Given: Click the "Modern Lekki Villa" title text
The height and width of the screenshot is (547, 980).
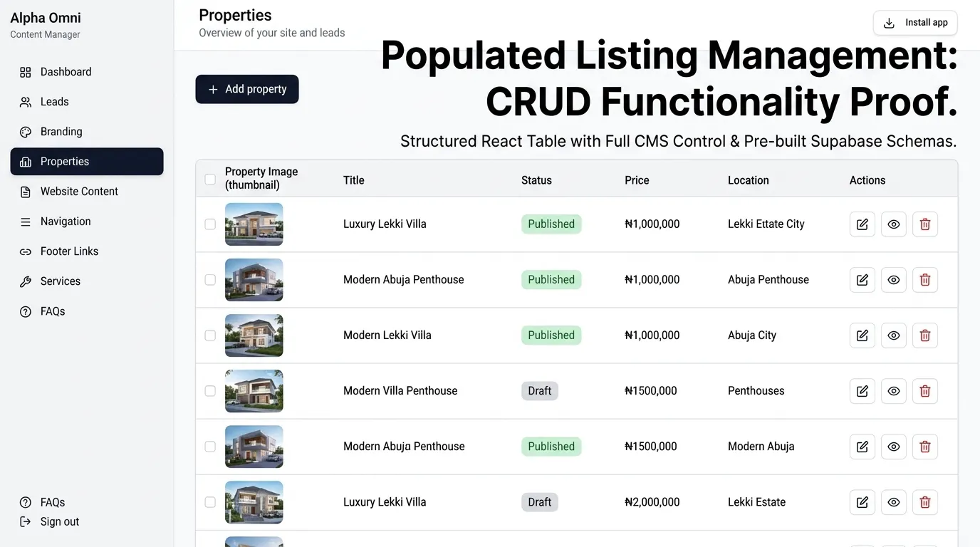Looking at the screenshot, I should click(387, 335).
